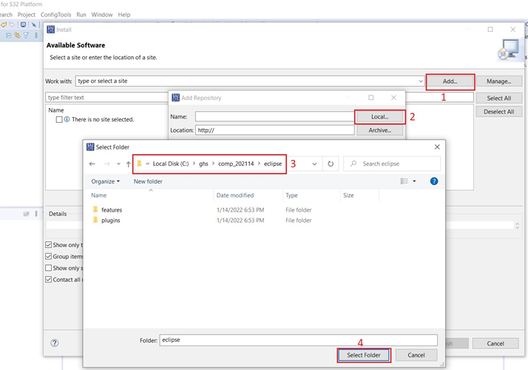Click the blue help icon in Select Folder

click(434, 181)
